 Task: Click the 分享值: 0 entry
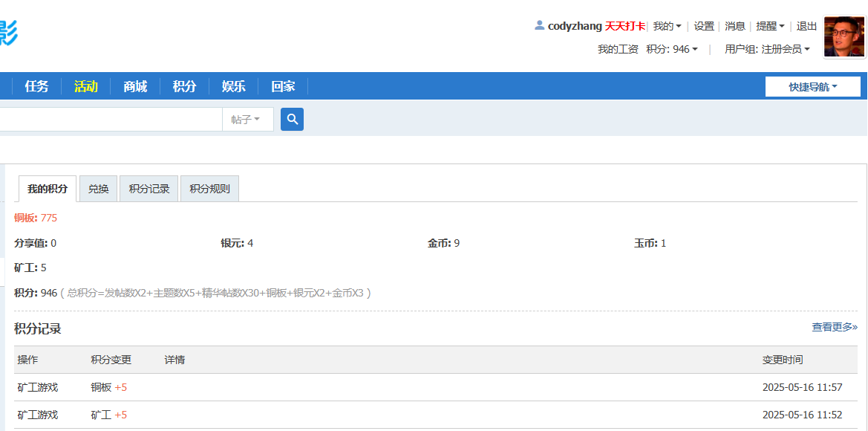(x=35, y=243)
